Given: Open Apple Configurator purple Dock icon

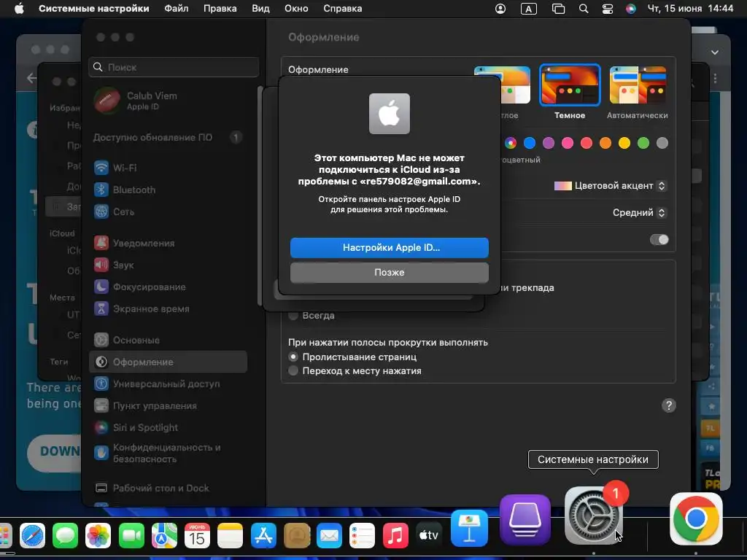Looking at the screenshot, I should point(525,520).
